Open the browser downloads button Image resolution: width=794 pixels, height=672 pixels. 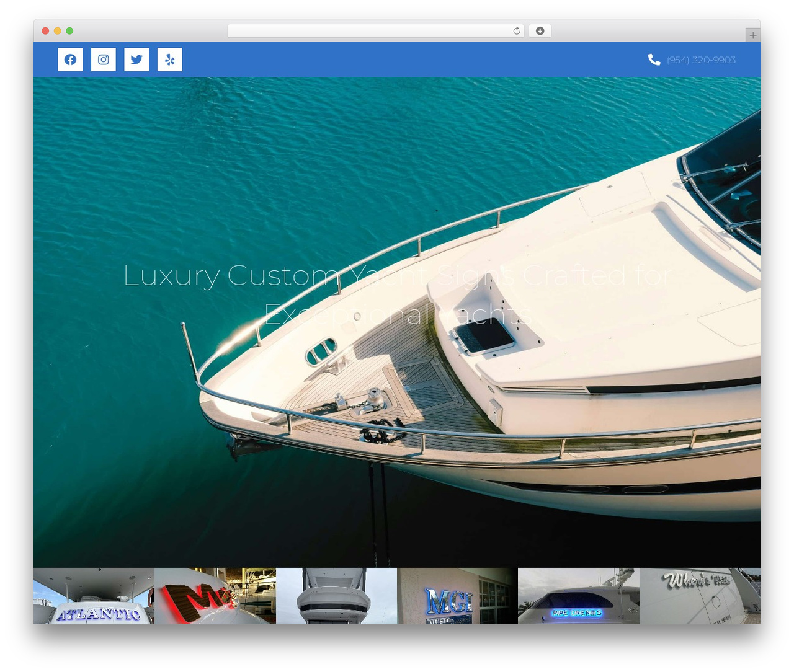(540, 31)
